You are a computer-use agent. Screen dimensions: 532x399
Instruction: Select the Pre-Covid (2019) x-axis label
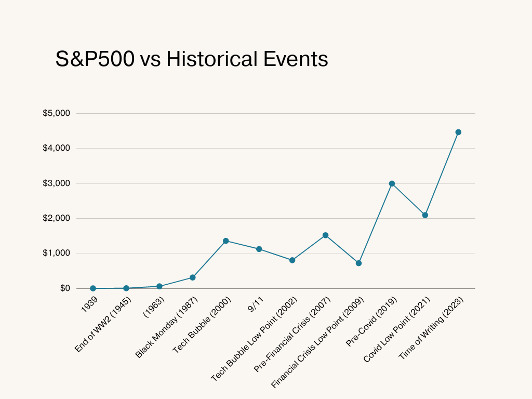[x=371, y=321]
